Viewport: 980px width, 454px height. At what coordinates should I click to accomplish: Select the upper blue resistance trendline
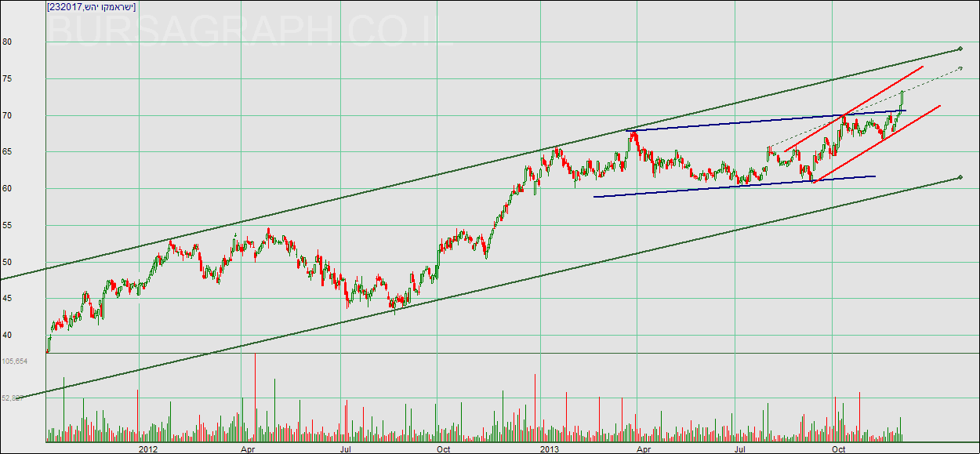[766, 120]
